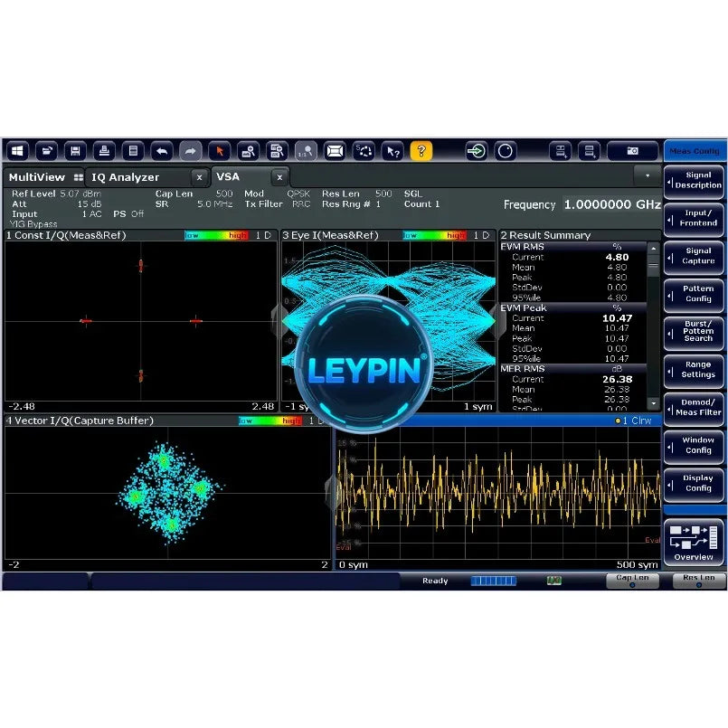Viewport: 728px width, 728px height.
Task: Click the multiple zoom toolbar icon
Action: pos(277,151)
